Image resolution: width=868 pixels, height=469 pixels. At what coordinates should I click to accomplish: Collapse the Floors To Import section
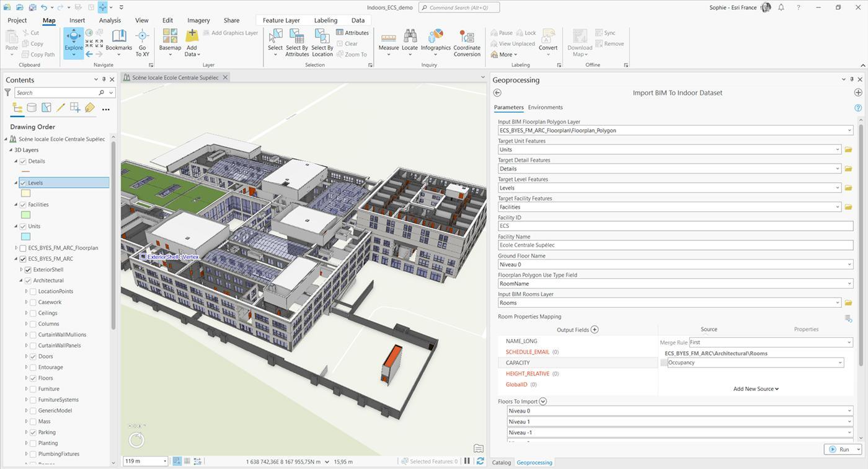click(543, 401)
